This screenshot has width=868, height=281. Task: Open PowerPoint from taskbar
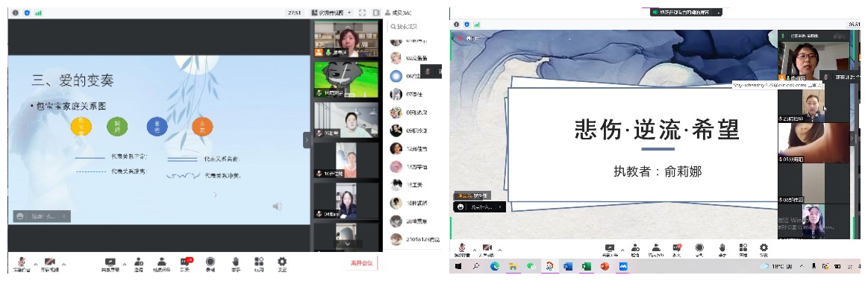605,267
